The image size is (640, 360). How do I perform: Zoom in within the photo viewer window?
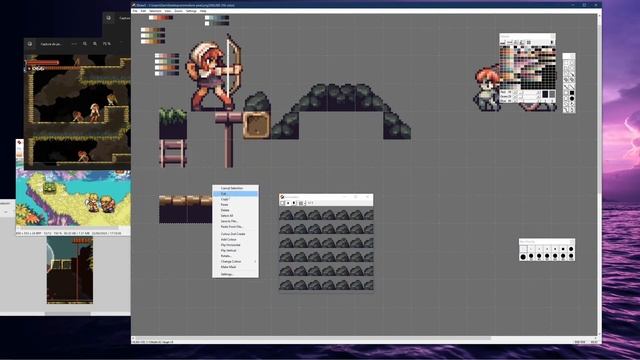95,44
